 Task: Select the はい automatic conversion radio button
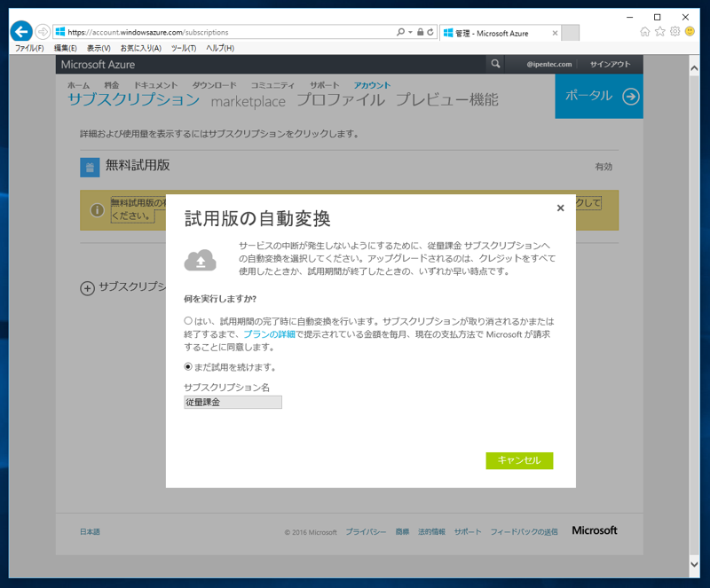(188, 320)
